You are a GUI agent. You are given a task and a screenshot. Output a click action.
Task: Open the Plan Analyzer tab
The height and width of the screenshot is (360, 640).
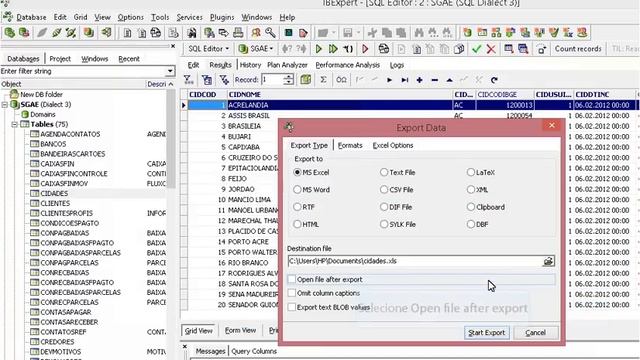287,65
